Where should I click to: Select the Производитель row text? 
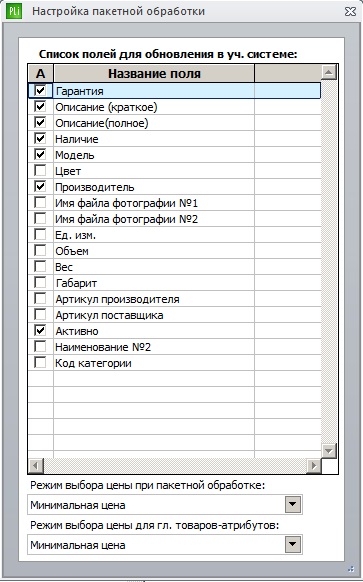click(95, 187)
